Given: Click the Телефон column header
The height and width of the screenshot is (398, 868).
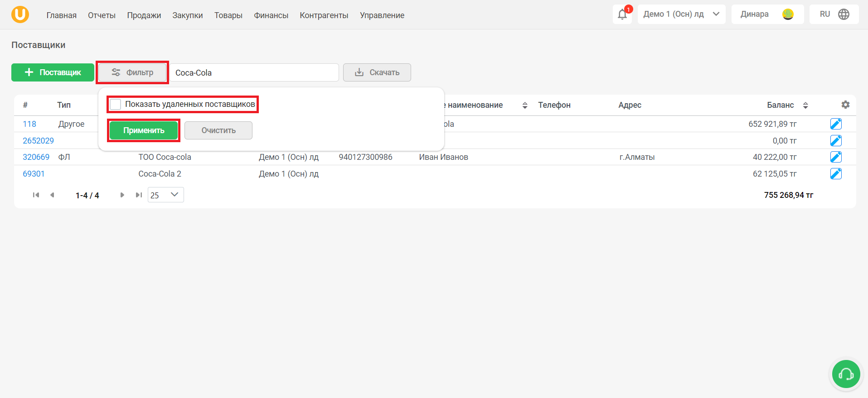Looking at the screenshot, I should pos(554,105).
